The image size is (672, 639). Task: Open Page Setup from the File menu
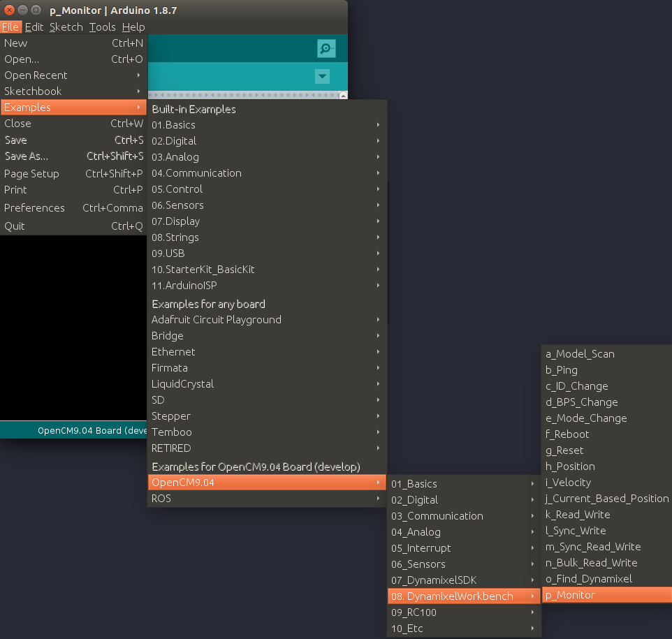(74, 174)
